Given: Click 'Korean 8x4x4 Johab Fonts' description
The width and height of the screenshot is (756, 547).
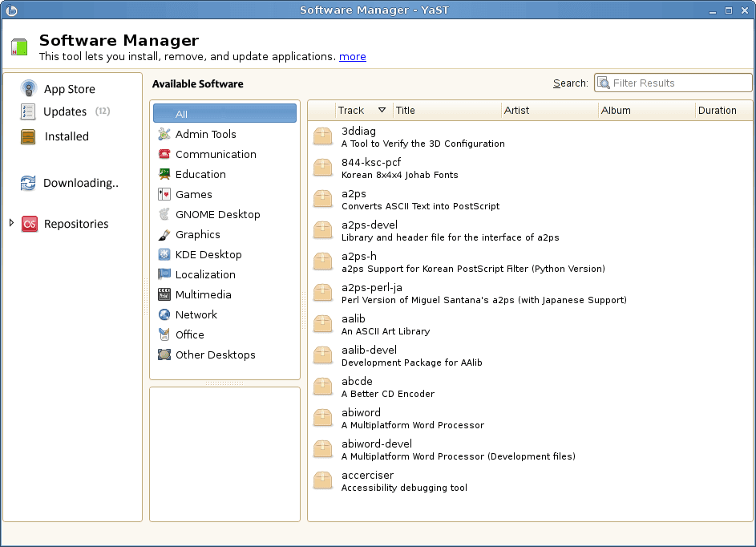Looking at the screenshot, I should click(x=400, y=175).
